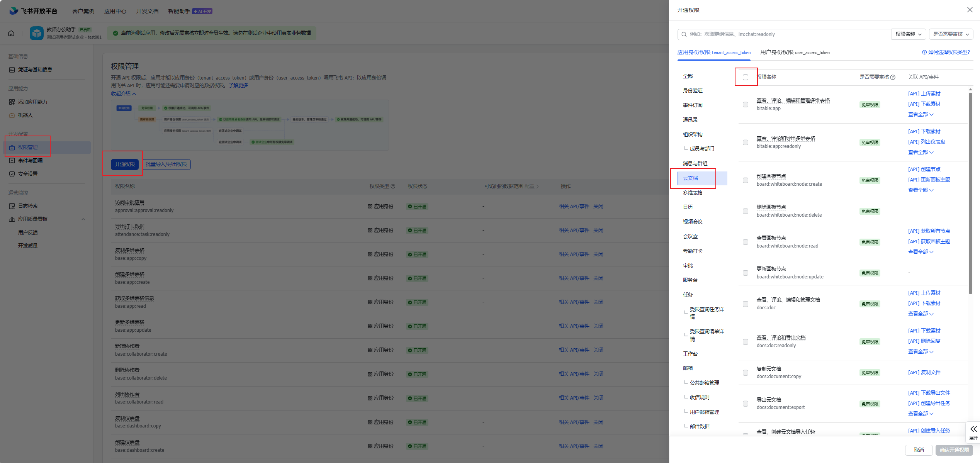Check the bitable:app:readonly permission box
This screenshot has width=980, height=463.
[746, 142]
